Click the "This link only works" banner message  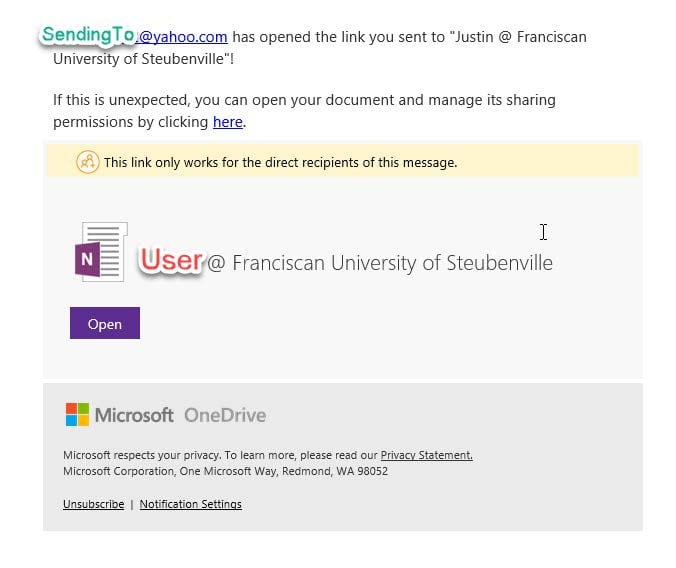(x=280, y=163)
